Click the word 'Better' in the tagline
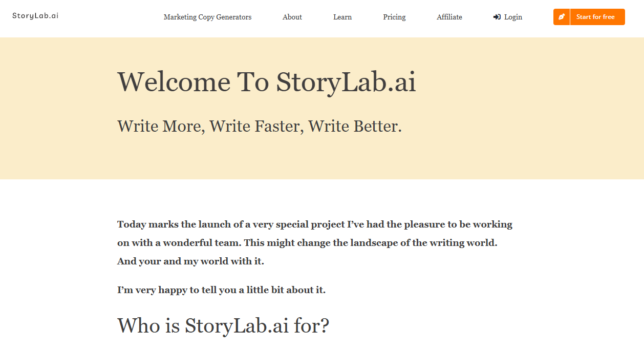This screenshot has height=350, width=644. point(377,126)
